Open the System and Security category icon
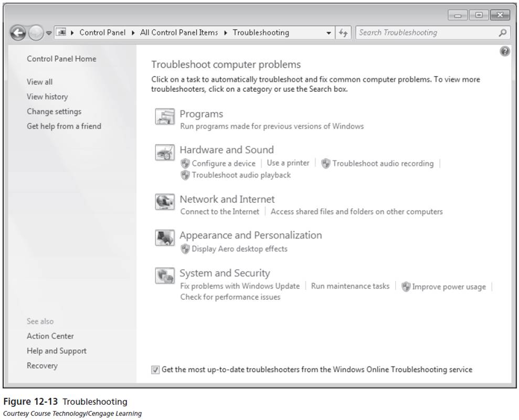The width and height of the screenshot is (519, 420). coord(165,276)
